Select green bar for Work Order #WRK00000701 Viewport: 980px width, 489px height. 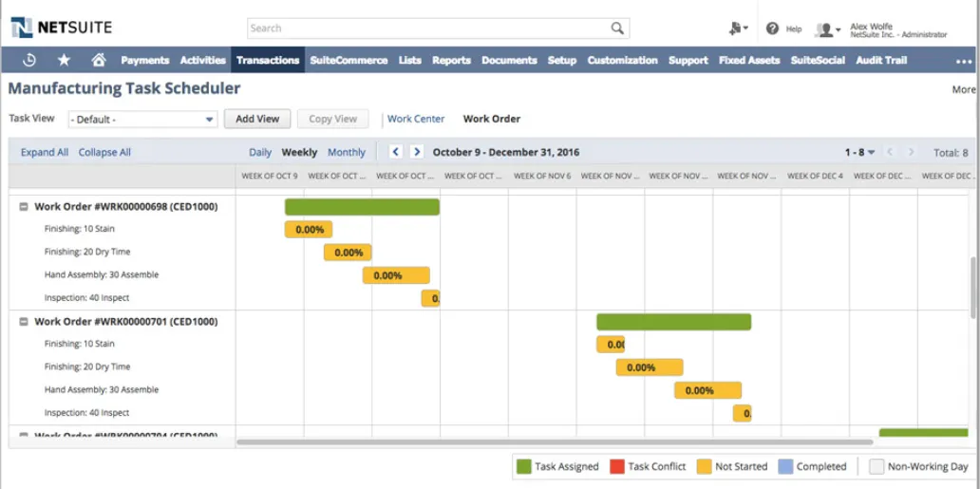(x=674, y=322)
